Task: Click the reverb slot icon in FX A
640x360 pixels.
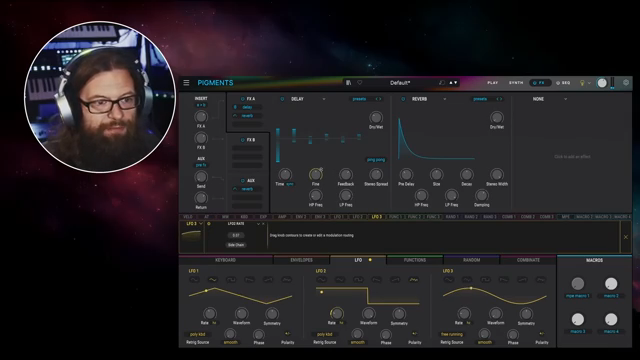Action: tap(235, 116)
